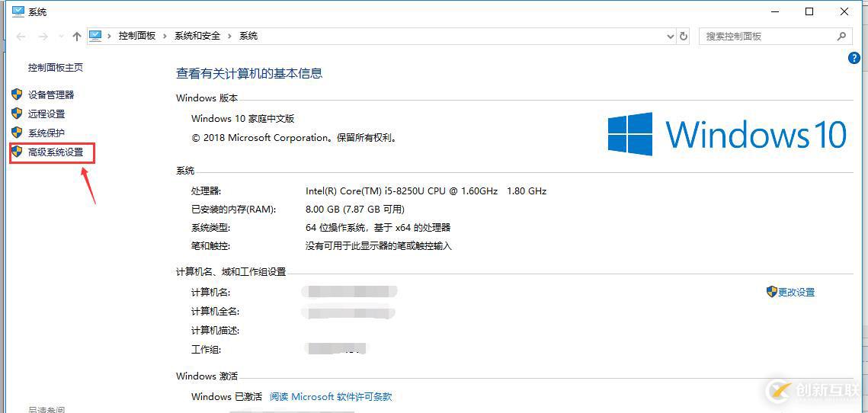Viewport: 868px width, 413px height.
Task: Click the shield icon beside 远程设置
Action: [x=17, y=114]
